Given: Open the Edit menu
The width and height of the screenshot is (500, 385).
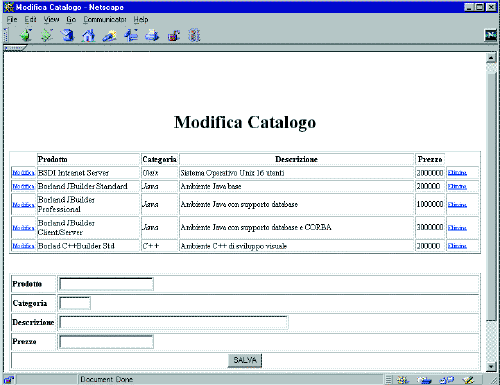Looking at the screenshot, I should (30, 20).
